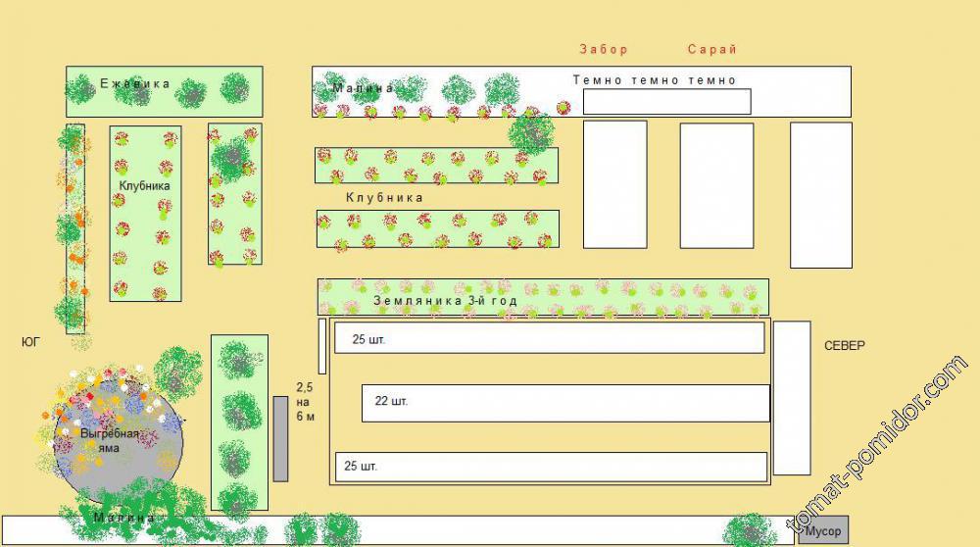
Task: Click the 'Выгребная яма' label
Action: pyautogui.click(x=110, y=441)
